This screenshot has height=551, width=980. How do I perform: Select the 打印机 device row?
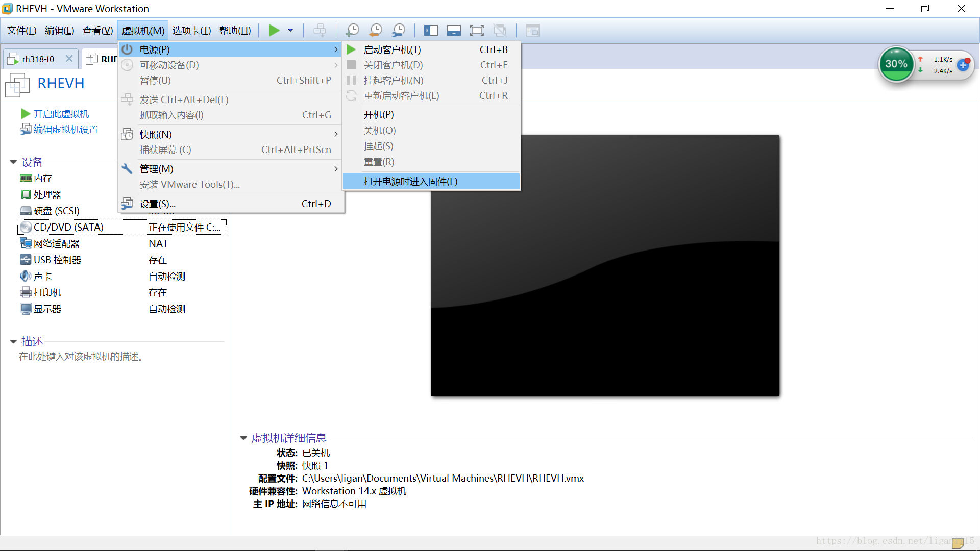pyautogui.click(x=122, y=292)
